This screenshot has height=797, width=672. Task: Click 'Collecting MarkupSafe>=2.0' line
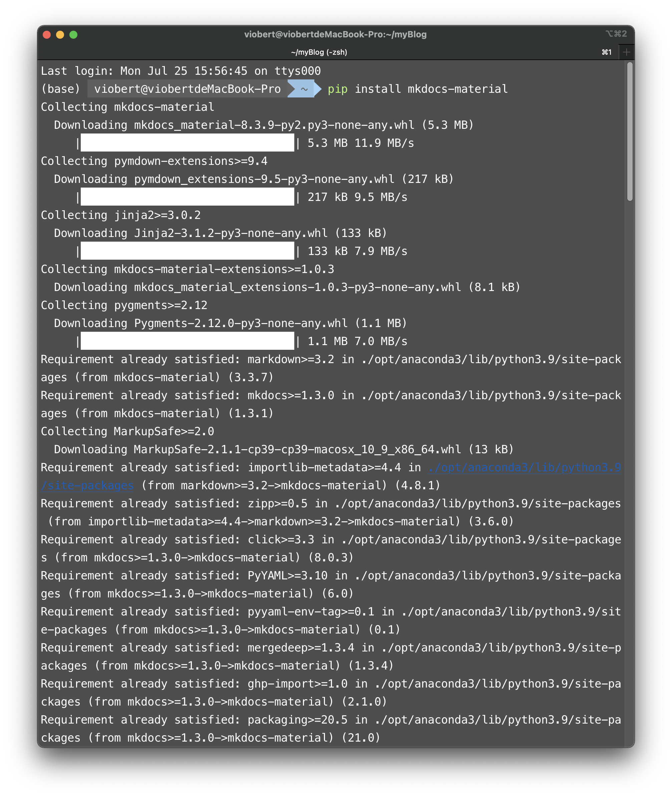[x=127, y=431]
